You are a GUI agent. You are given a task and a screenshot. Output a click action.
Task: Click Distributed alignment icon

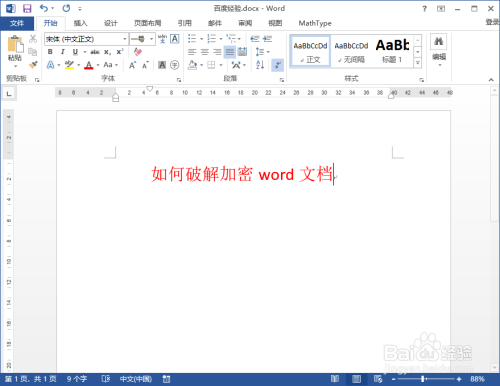[243, 52]
